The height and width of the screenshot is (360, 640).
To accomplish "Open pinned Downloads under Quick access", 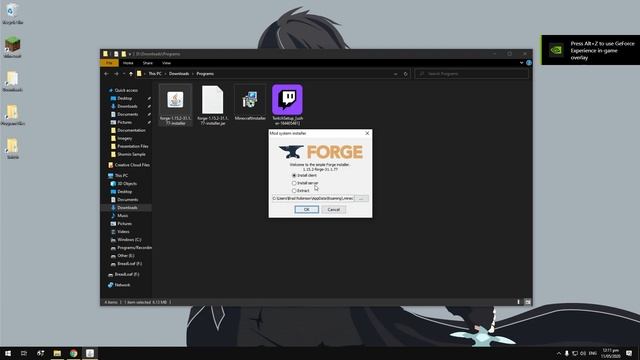I will [127, 106].
